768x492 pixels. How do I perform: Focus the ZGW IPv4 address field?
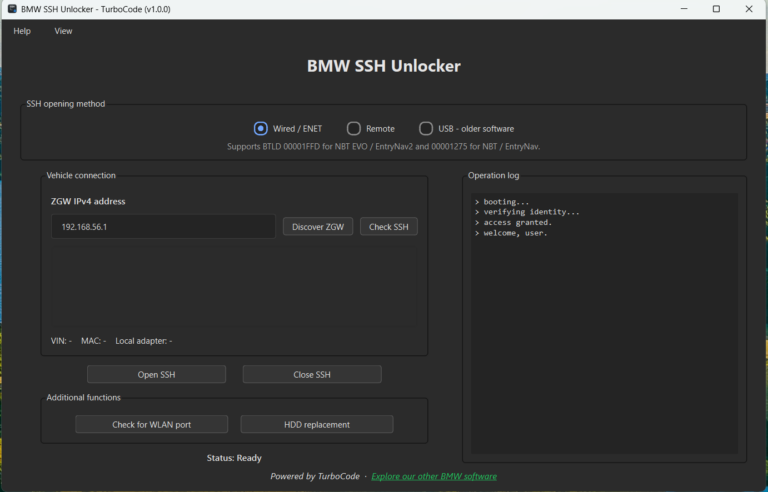tap(163, 227)
